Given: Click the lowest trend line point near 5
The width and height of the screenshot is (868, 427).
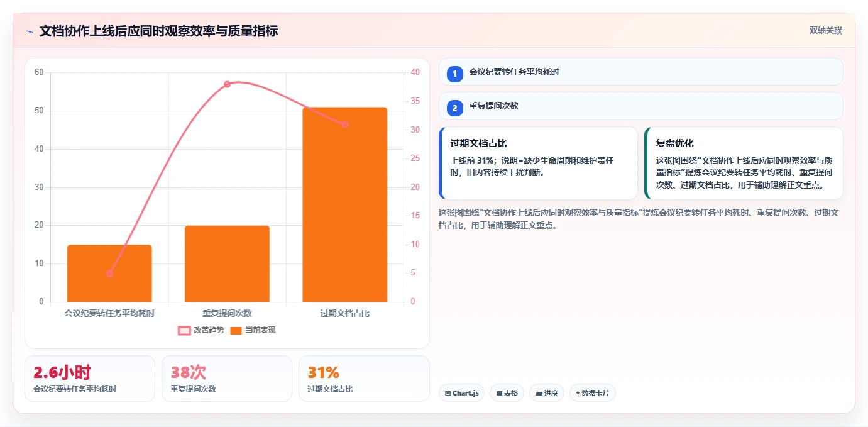Looking at the screenshot, I should [109, 274].
